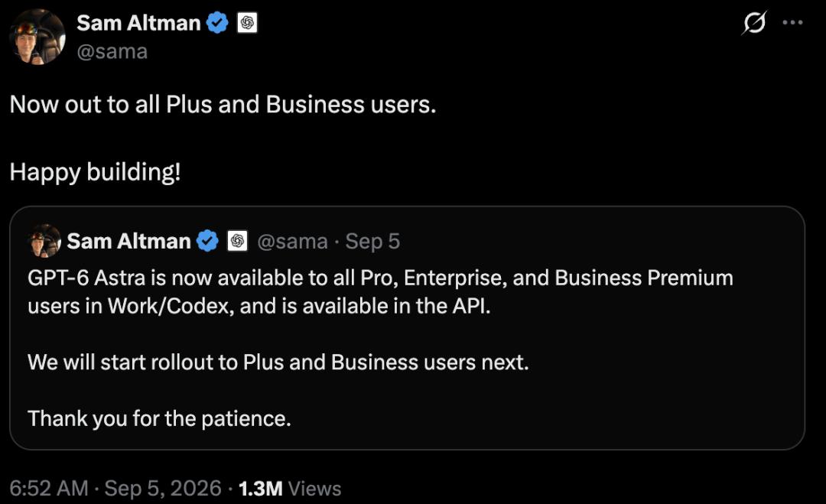Click the Sam Altman display name in the header

[x=138, y=23]
